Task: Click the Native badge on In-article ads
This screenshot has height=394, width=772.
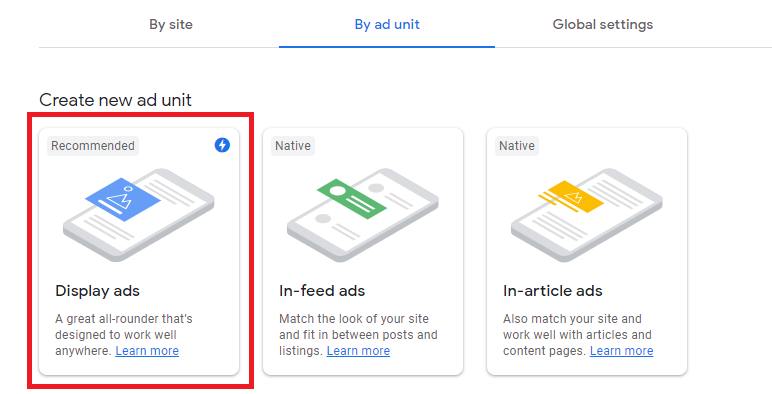Action: (517, 146)
